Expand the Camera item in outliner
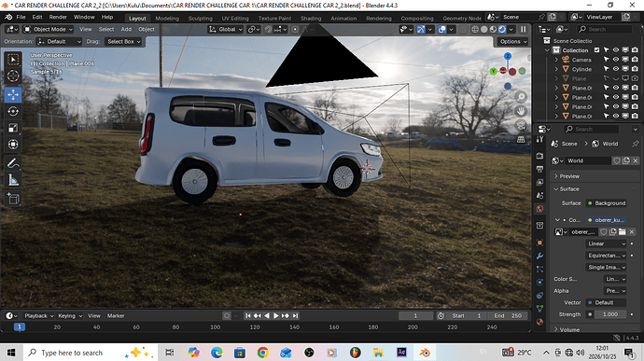 pyautogui.click(x=556, y=60)
